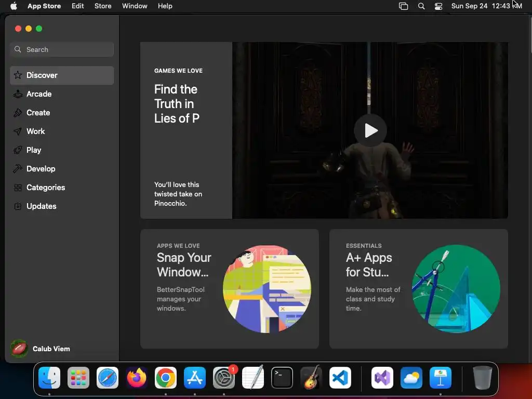Image resolution: width=532 pixels, height=399 pixels.
Task: Click the ESSENTIALS label
Action: pos(364,246)
